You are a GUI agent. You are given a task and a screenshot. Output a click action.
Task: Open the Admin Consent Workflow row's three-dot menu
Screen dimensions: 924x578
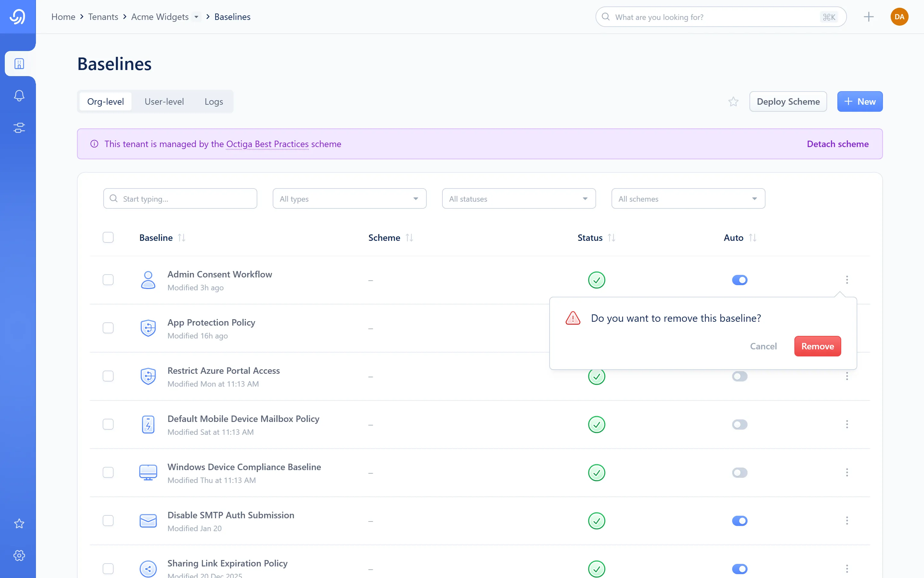point(847,280)
